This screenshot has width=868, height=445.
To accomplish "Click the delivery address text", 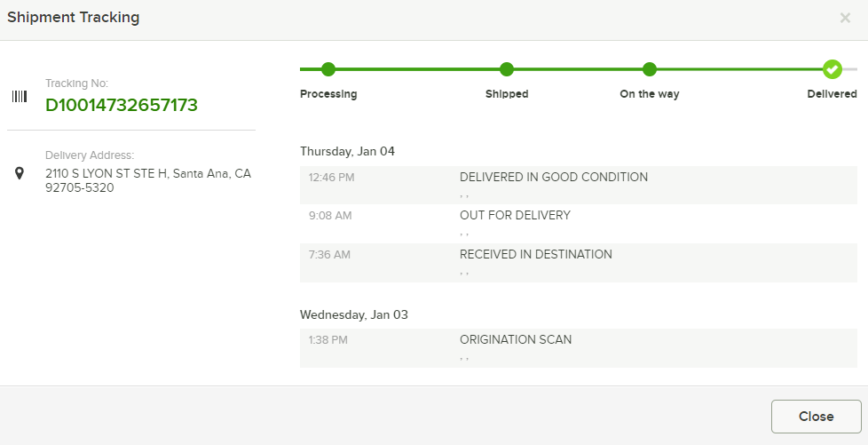I will [148, 180].
